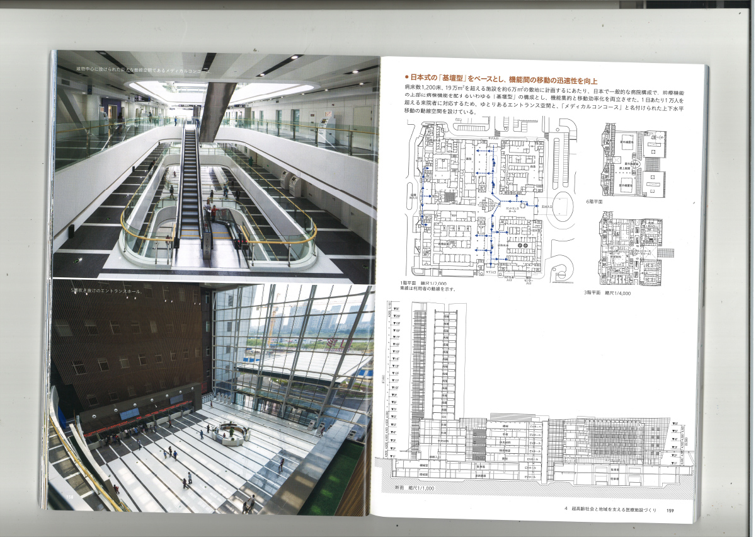Click the 6階平面 caption
This screenshot has height=537, width=756.
[593, 202]
